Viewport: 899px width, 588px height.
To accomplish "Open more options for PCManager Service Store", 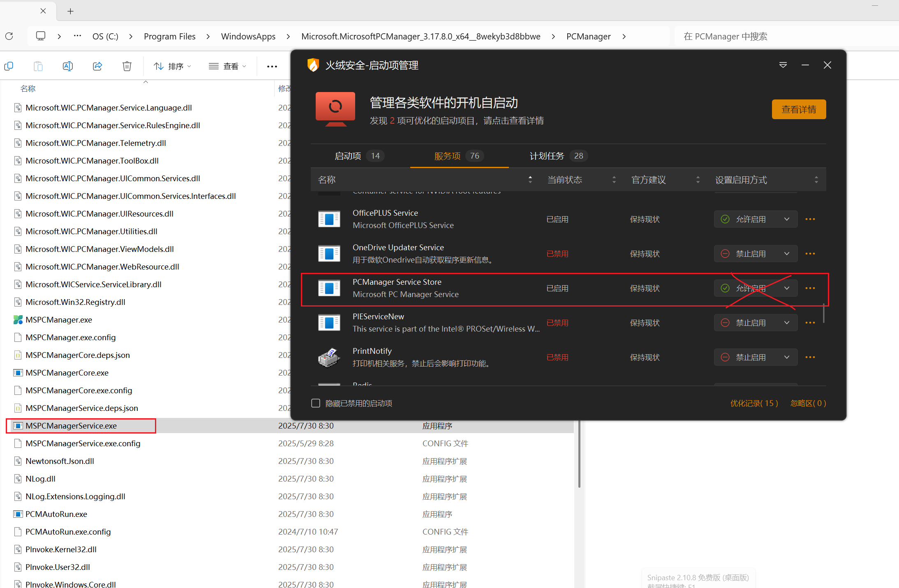I will pyautogui.click(x=810, y=288).
